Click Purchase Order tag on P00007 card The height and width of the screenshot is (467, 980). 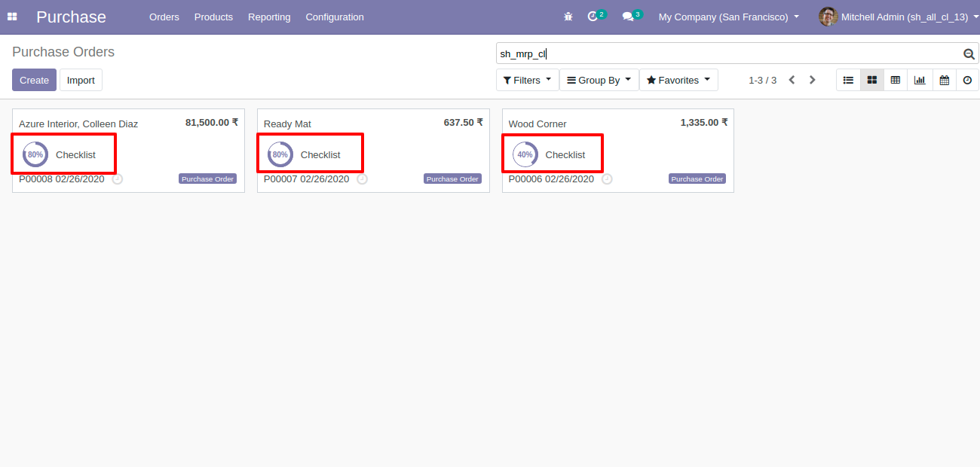[452, 179]
